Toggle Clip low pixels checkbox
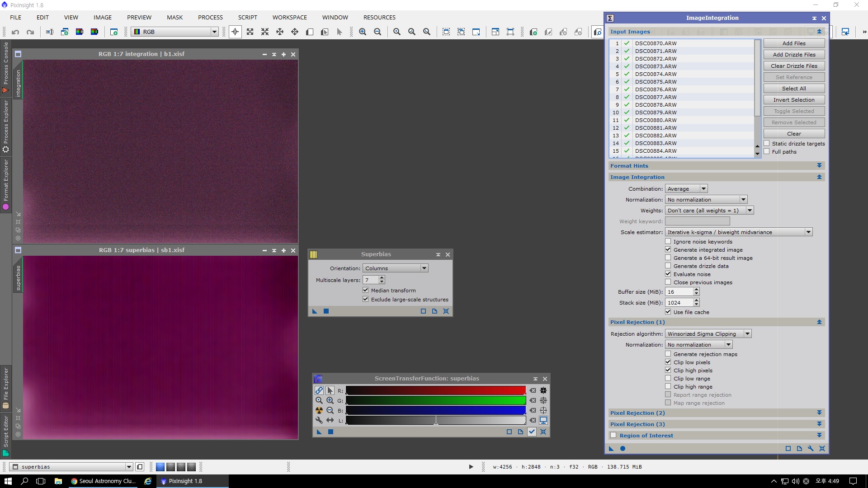 coord(668,362)
